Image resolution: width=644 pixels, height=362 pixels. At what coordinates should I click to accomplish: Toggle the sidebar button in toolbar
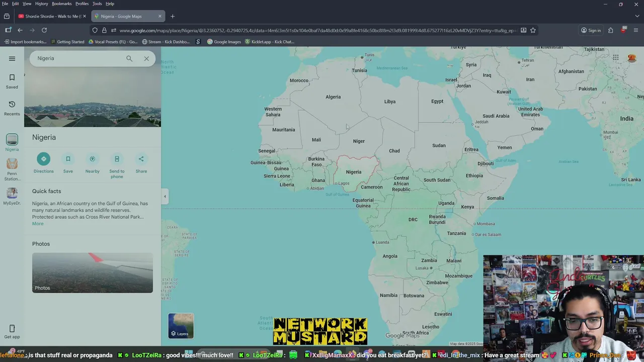8,30
